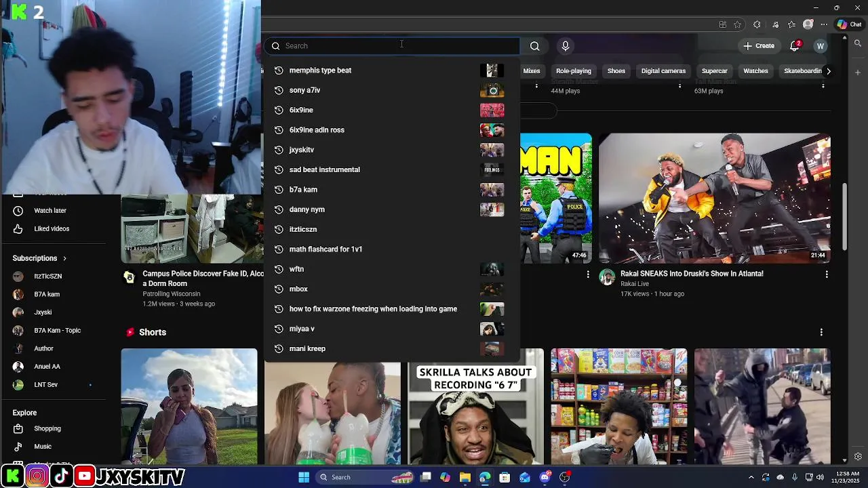The width and height of the screenshot is (868, 488).
Task: Show hidden system tray icons
Action: tap(751, 477)
